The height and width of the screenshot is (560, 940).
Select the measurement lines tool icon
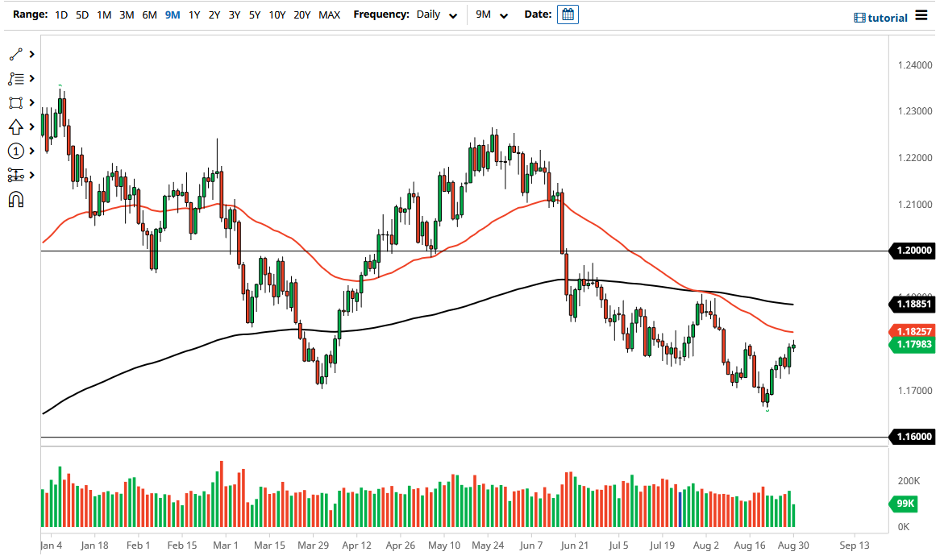pos(16,175)
